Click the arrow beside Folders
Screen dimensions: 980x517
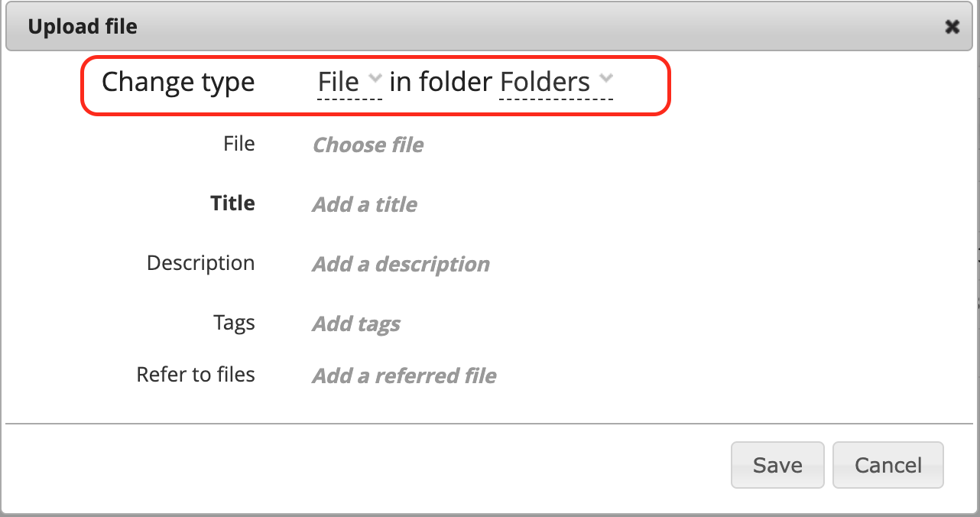click(x=606, y=78)
